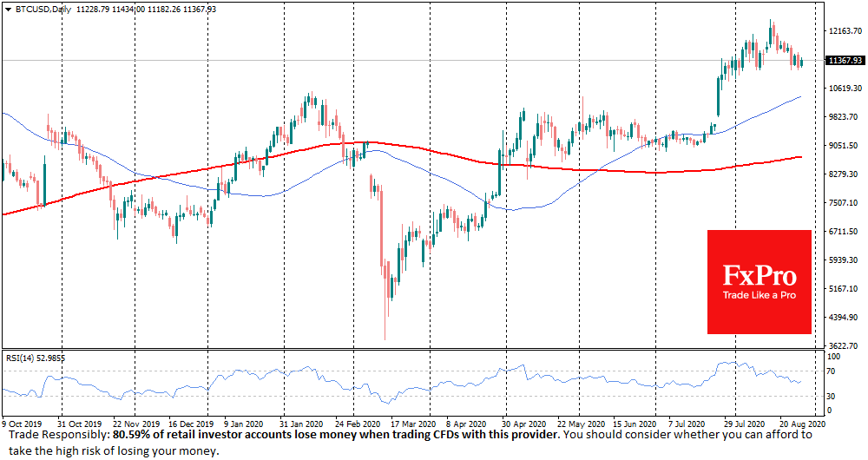Click the 31 Jan 2020 date label
The height and width of the screenshot is (460, 868).
[x=302, y=424]
